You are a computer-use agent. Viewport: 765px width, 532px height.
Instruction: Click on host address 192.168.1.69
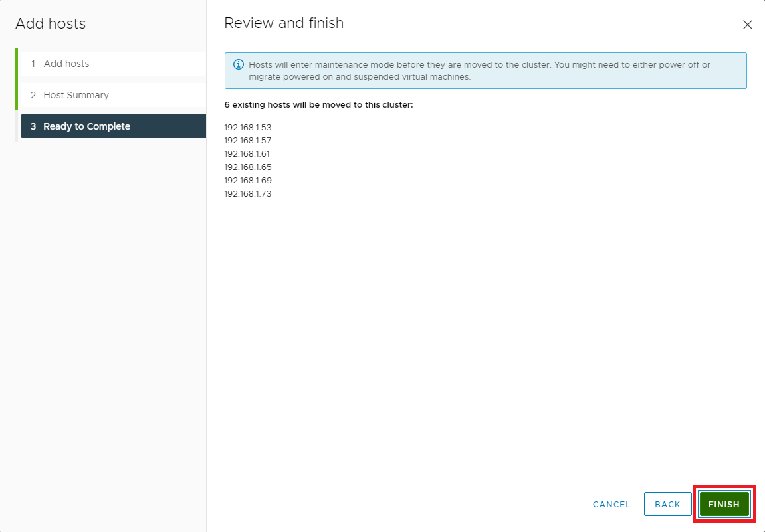click(x=248, y=181)
